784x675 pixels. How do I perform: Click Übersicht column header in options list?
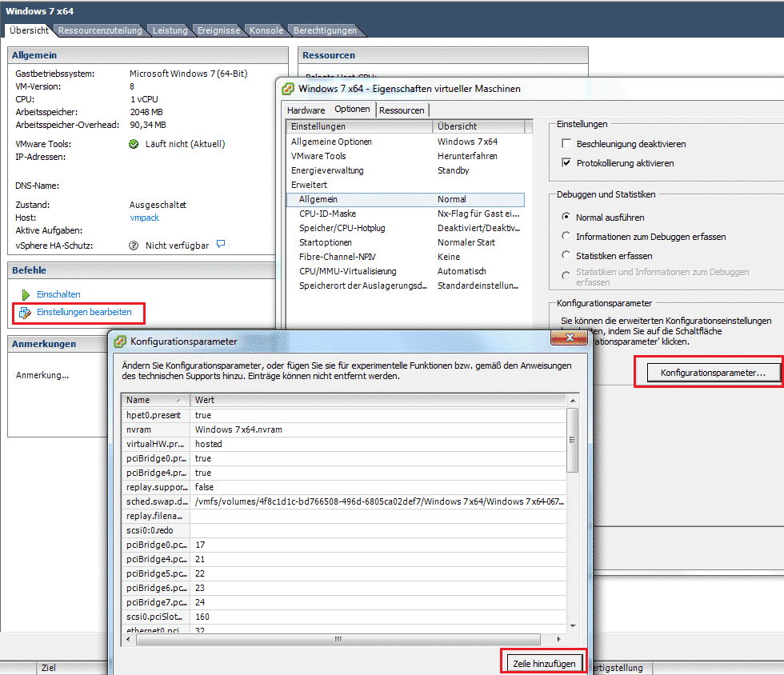(478, 126)
